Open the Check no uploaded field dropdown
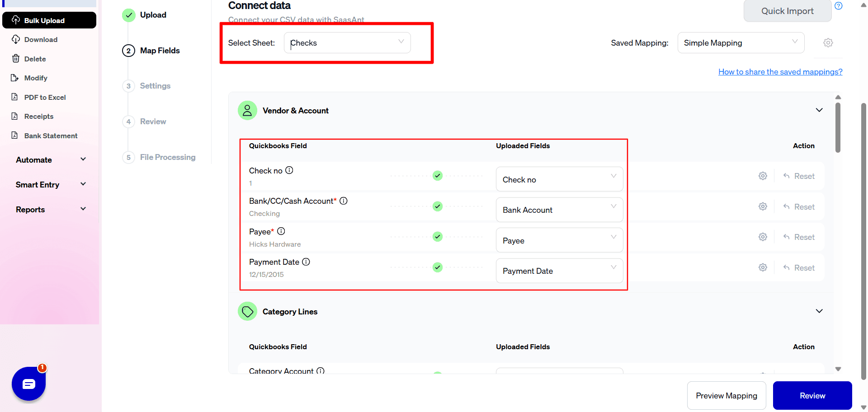 pos(560,179)
